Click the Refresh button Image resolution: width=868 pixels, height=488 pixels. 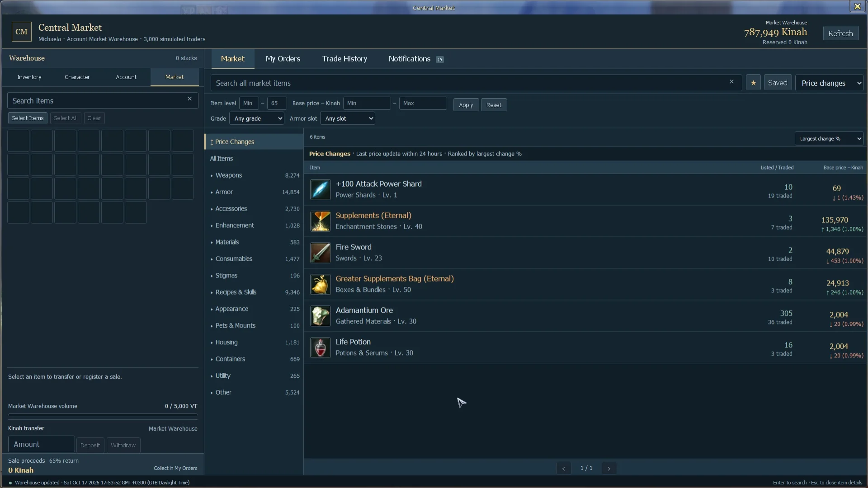840,33
